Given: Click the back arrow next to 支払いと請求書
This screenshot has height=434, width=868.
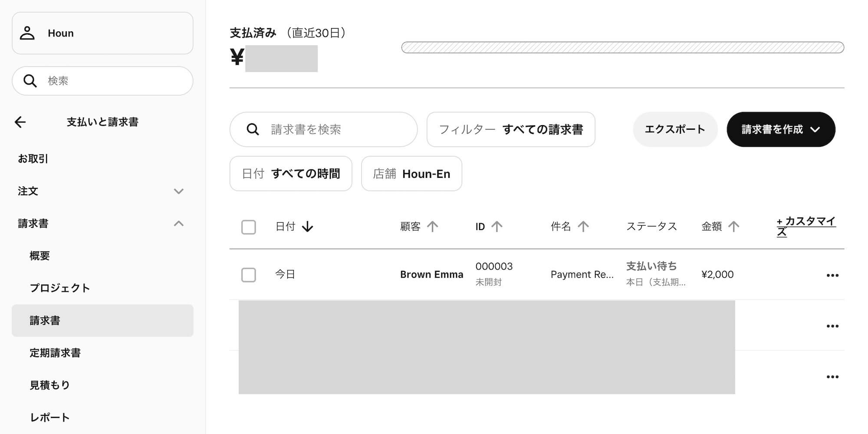Looking at the screenshot, I should point(20,122).
